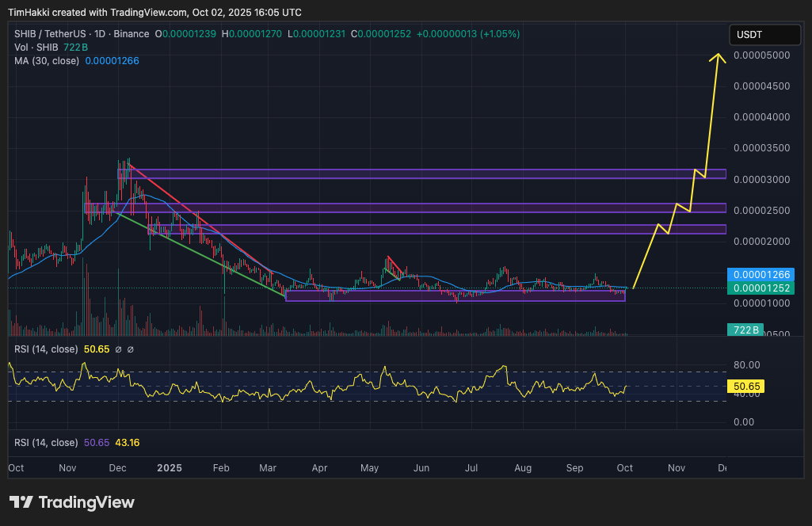The image size is (812, 526).
Task: Click the 0.00005000 price axis label
Action: pos(761,55)
